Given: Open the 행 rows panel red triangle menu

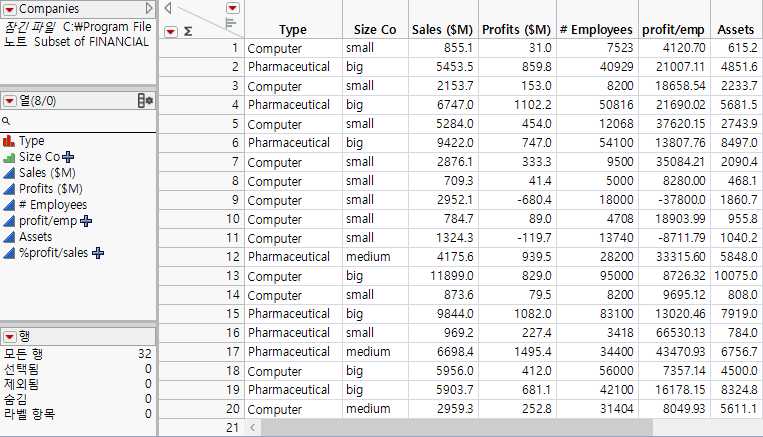Looking at the screenshot, I should (x=9, y=337).
